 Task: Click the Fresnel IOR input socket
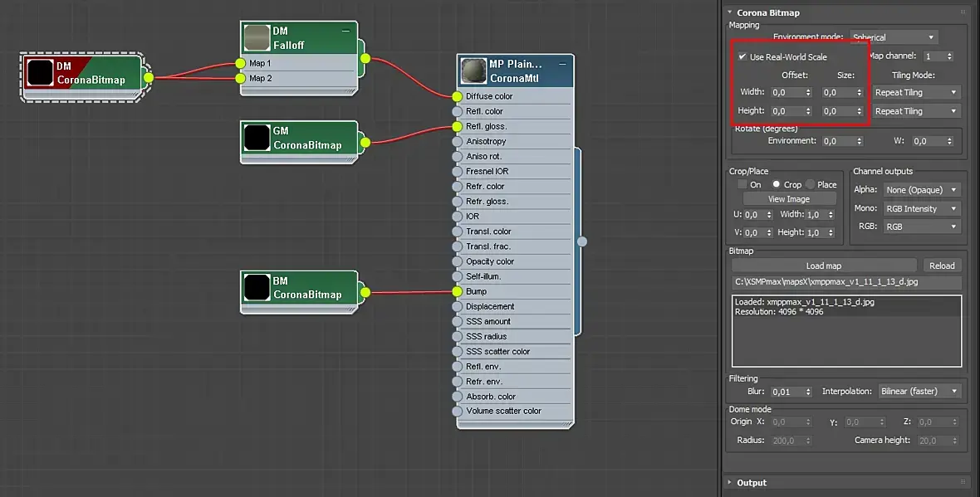coord(458,171)
